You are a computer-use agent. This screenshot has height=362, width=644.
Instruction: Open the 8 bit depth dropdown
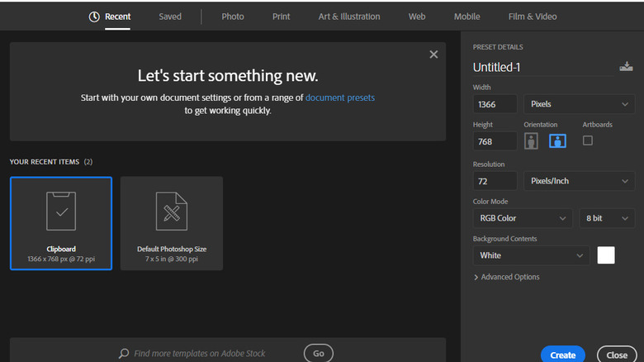[607, 218]
